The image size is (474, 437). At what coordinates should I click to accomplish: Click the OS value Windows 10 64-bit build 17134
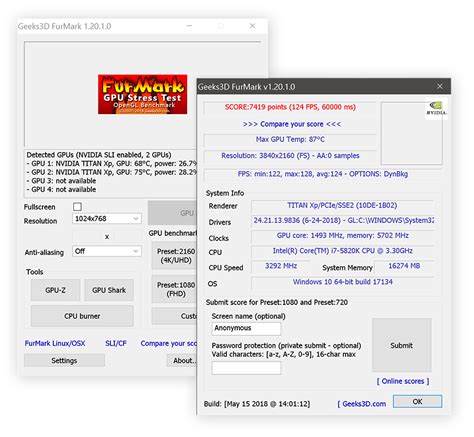pyautogui.click(x=342, y=282)
